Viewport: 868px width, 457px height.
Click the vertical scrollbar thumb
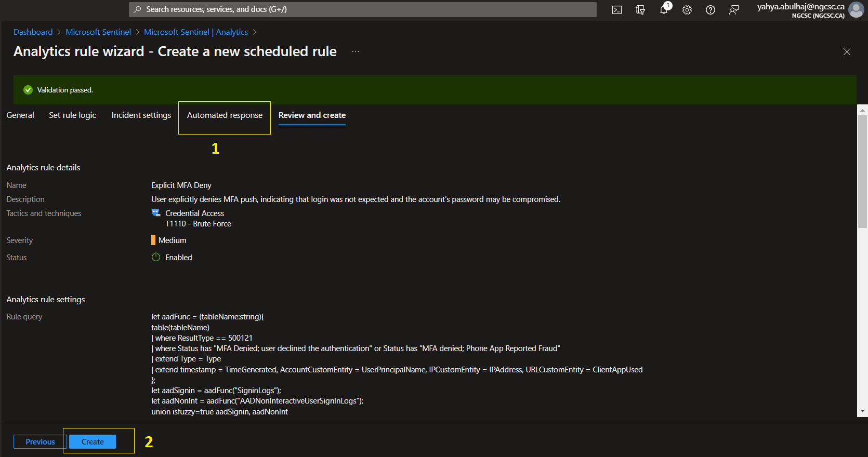[x=862, y=171]
